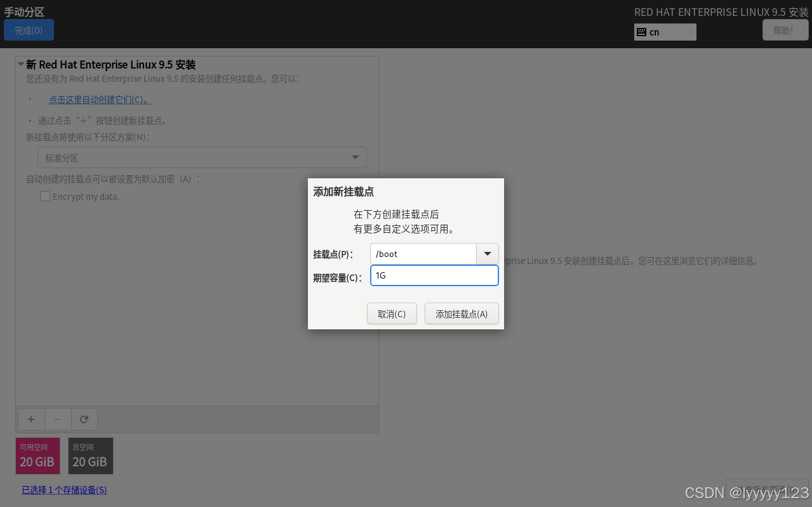
Task: Click the pink 可用空间 20 GiB indicator
Action: pyautogui.click(x=37, y=455)
